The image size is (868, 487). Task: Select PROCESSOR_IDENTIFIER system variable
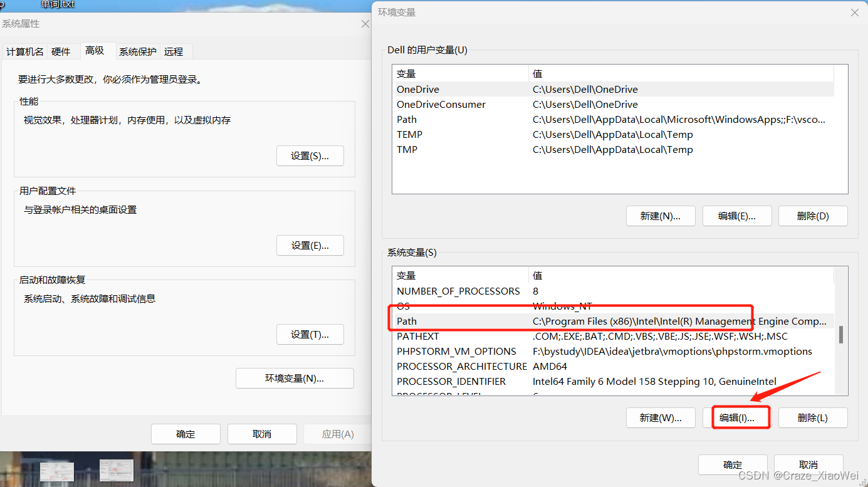pyautogui.click(x=613, y=382)
